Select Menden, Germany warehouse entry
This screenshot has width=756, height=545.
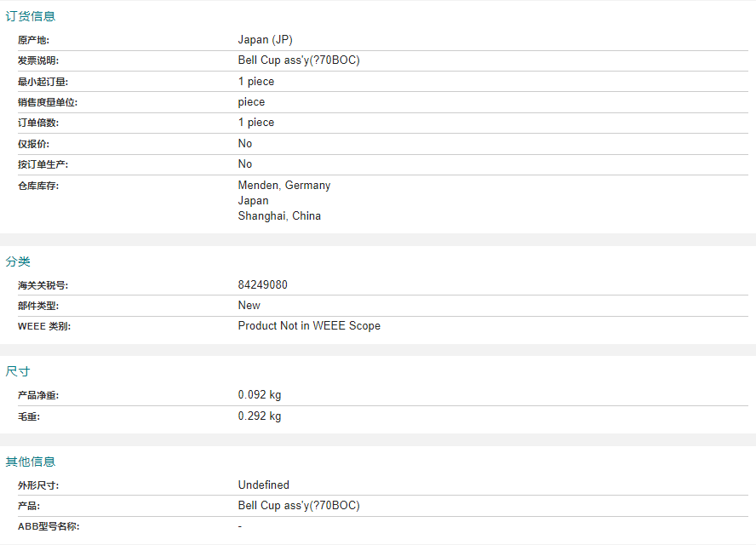click(284, 185)
